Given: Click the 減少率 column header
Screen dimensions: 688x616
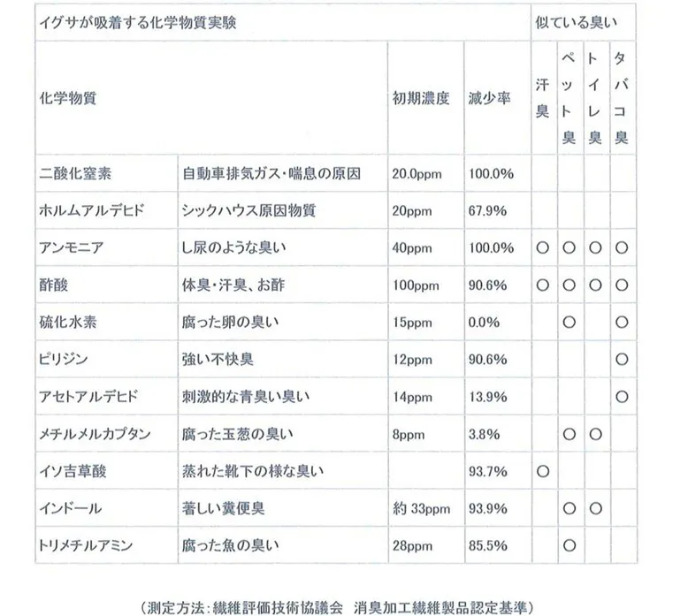Looking at the screenshot, I should click(489, 99).
